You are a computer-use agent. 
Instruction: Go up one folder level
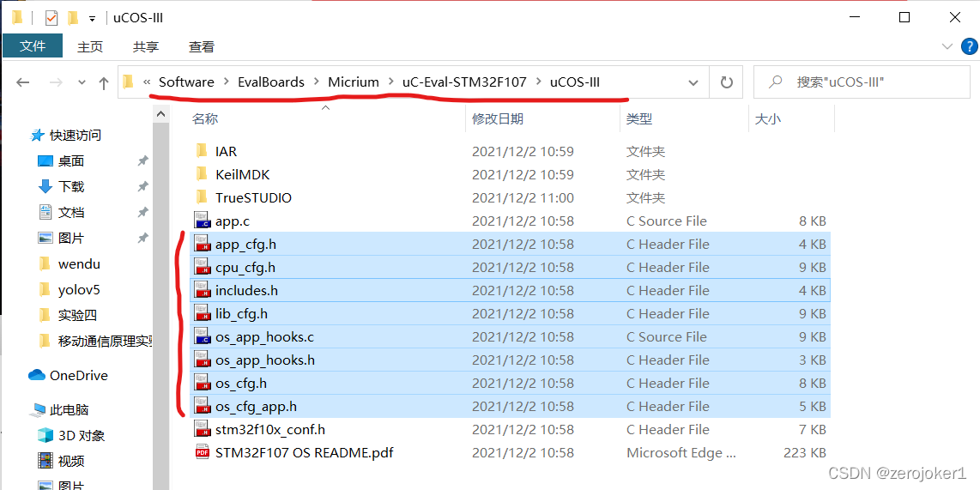(105, 82)
